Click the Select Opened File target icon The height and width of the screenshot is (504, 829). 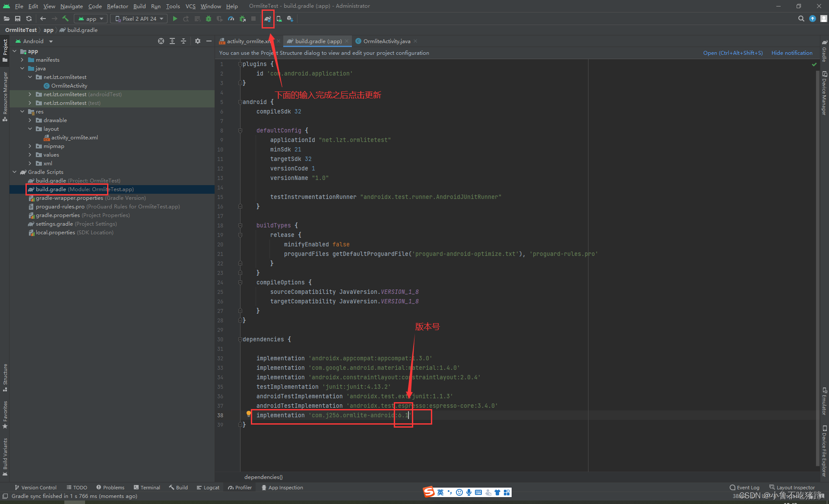click(x=161, y=41)
